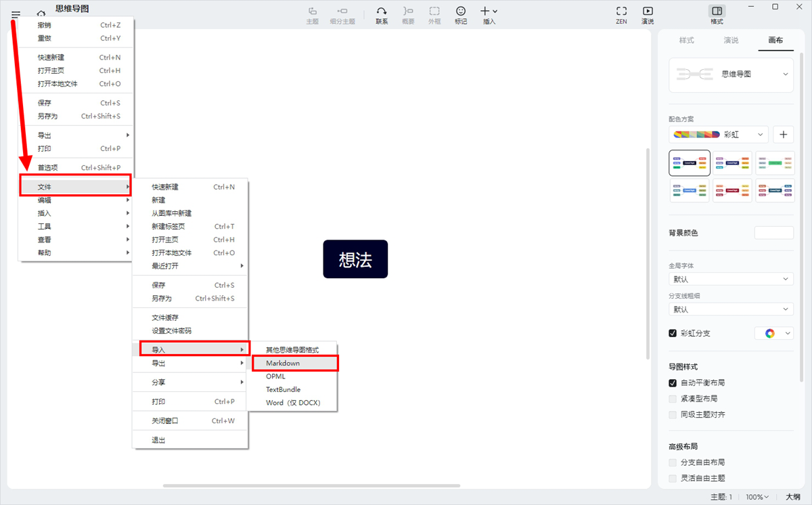Open the 彩虹 color scheme dropdown
The height and width of the screenshot is (505, 812).
click(743, 134)
